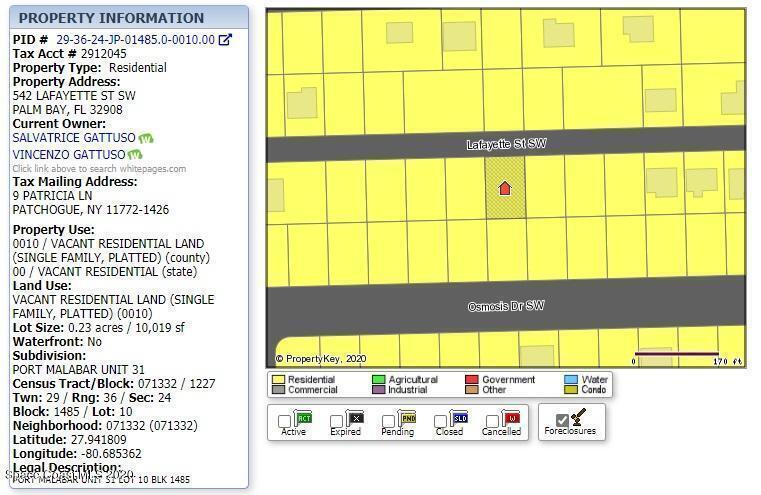This screenshot has height=495, width=761.
Task: Open the VINCENZO GATTUSO owner link
Action: click(69, 155)
